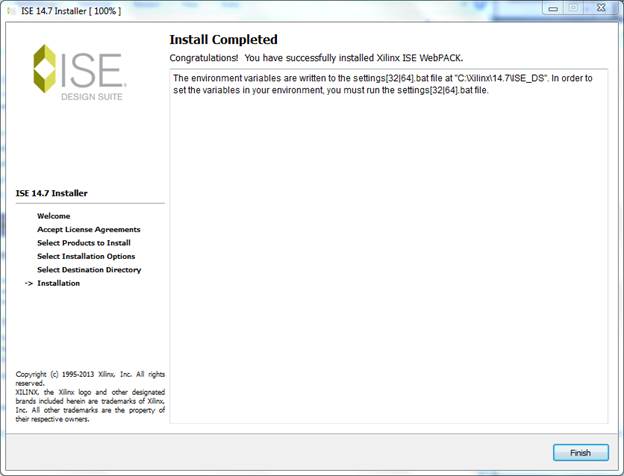Click the ISE 14.7 Installer sidebar heading

tap(52, 193)
